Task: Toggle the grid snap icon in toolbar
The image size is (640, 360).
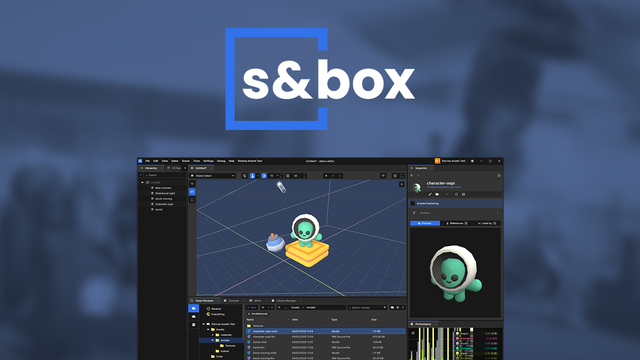Action: click(x=288, y=176)
